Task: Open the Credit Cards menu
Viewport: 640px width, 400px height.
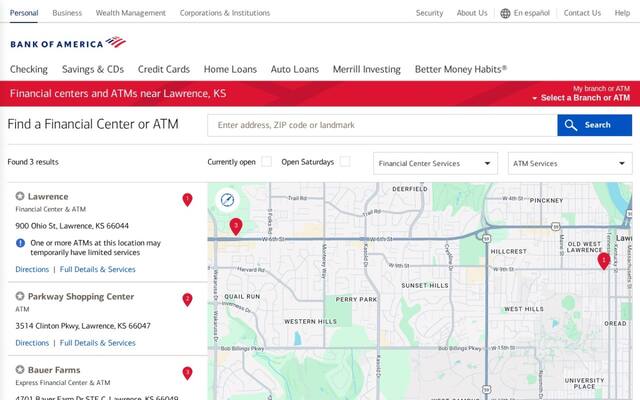Action: pyautogui.click(x=164, y=69)
